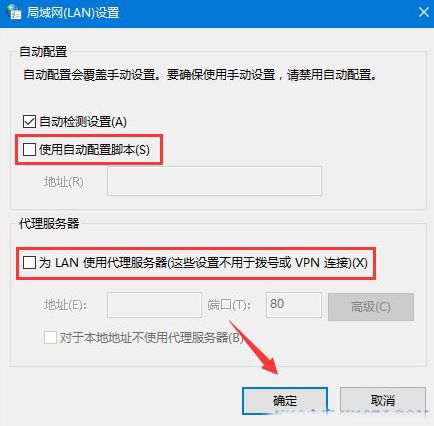Confirm settings with the 确定 button
This screenshot has height=426, width=434.
(x=285, y=400)
